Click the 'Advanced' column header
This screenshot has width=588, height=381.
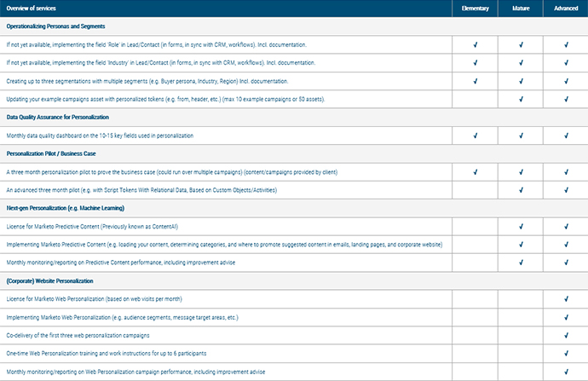(565, 8)
